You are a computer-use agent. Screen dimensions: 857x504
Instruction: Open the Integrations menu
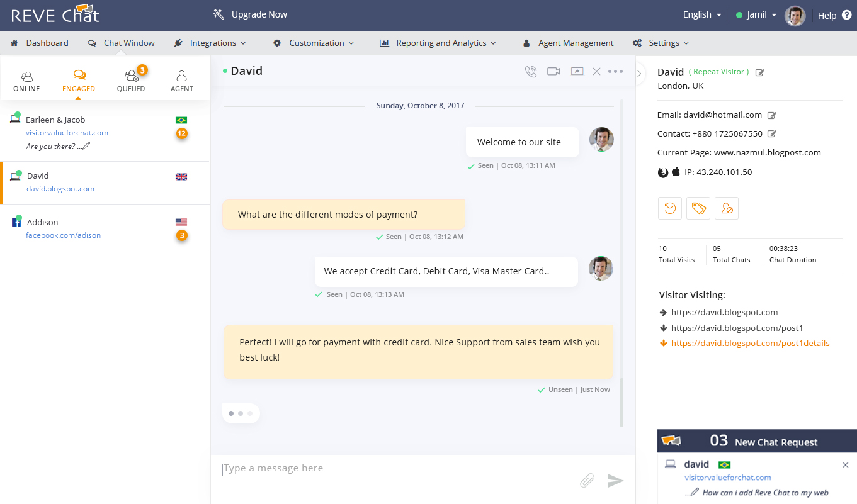[210, 43]
